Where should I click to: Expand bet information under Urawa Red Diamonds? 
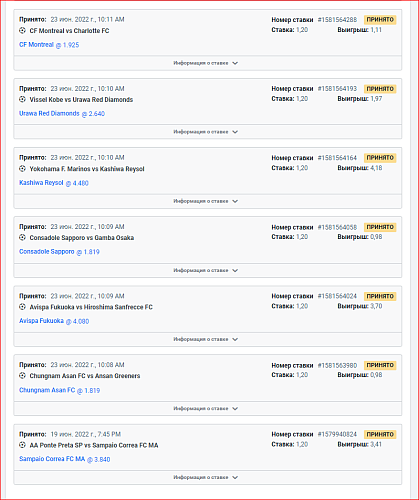(207, 132)
